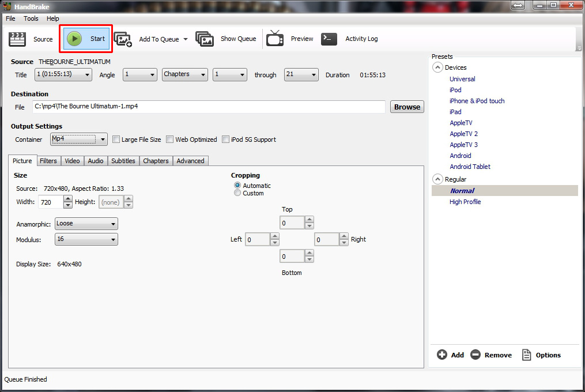Open the Modulus dropdown set to 16
The image size is (585, 392).
coord(86,239)
